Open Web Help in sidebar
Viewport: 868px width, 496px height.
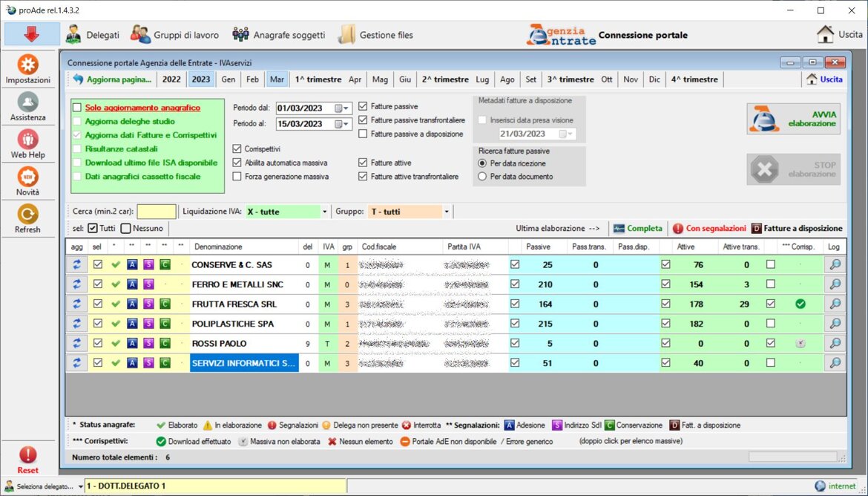28,139
